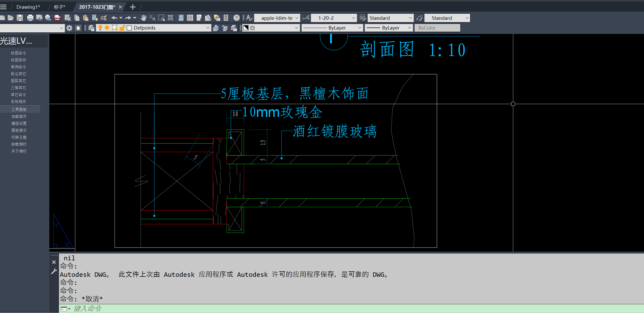This screenshot has width=644, height=313.
Task: Expand the Defpoints layer dropdown
Action: click(208, 28)
